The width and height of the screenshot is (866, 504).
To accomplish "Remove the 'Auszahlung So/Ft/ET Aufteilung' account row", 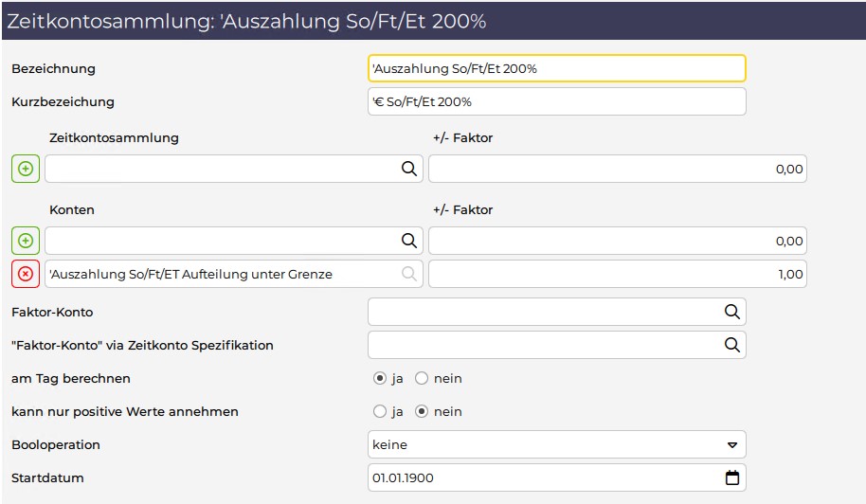I will (26, 274).
